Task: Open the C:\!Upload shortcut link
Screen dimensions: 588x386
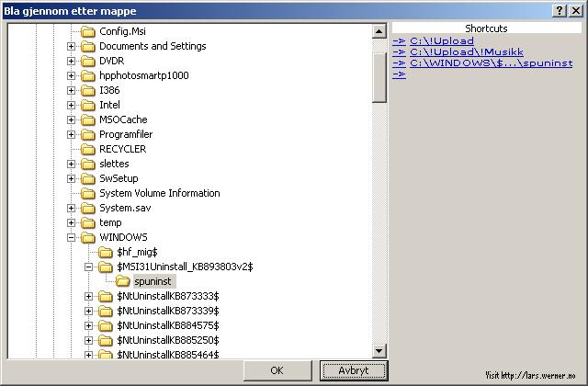Action: point(442,40)
